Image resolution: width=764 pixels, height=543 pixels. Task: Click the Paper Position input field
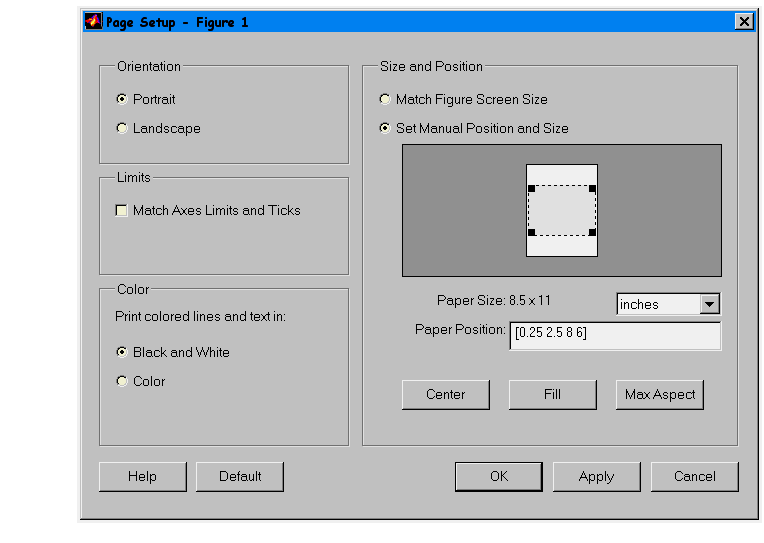614,335
